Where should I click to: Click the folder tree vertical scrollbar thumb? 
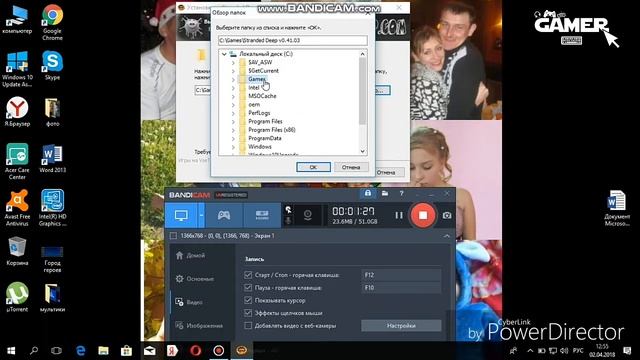click(x=362, y=91)
